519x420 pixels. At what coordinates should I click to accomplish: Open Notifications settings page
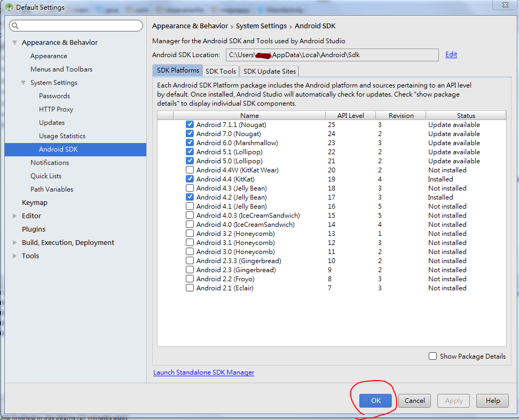[50, 163]
